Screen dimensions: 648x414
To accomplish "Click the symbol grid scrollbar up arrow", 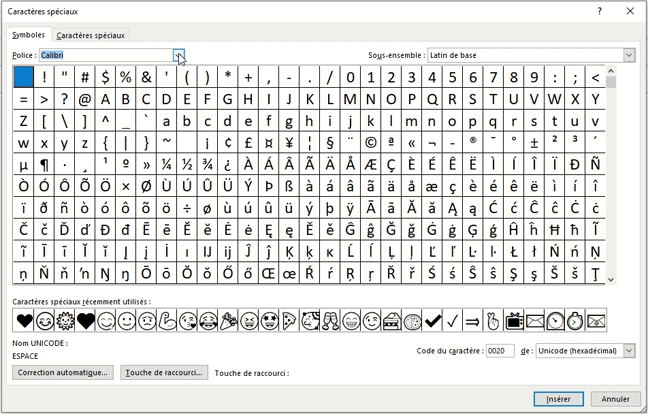I will coord(611,71).
